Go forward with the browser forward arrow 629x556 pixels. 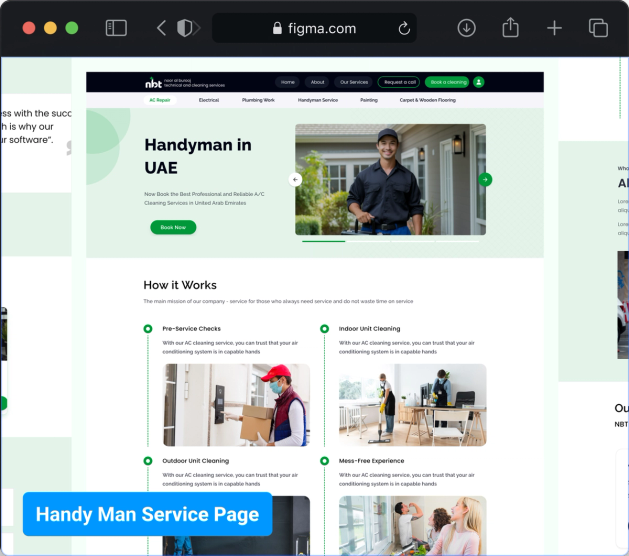tap(197, 28)
